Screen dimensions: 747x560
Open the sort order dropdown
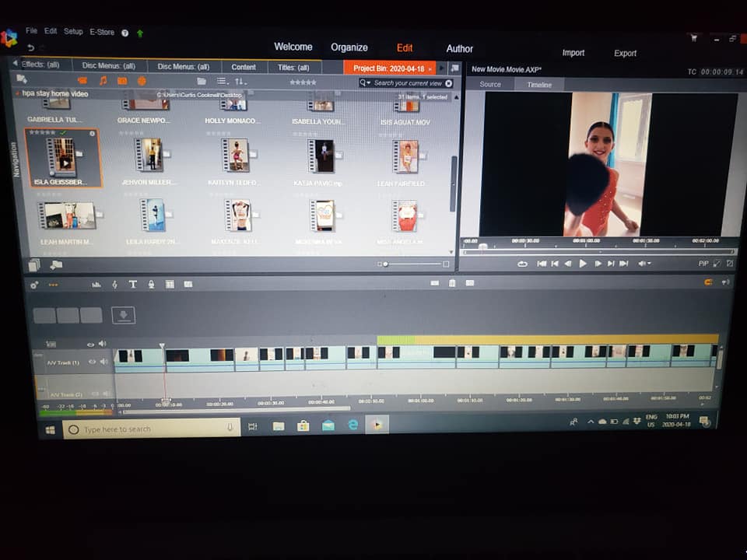[x=240, y=82]
